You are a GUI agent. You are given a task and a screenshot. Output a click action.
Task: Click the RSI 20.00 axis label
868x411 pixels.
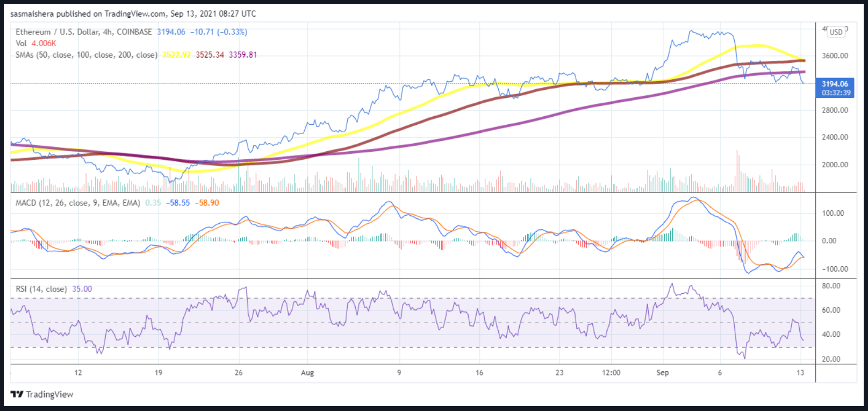[831, 359]
